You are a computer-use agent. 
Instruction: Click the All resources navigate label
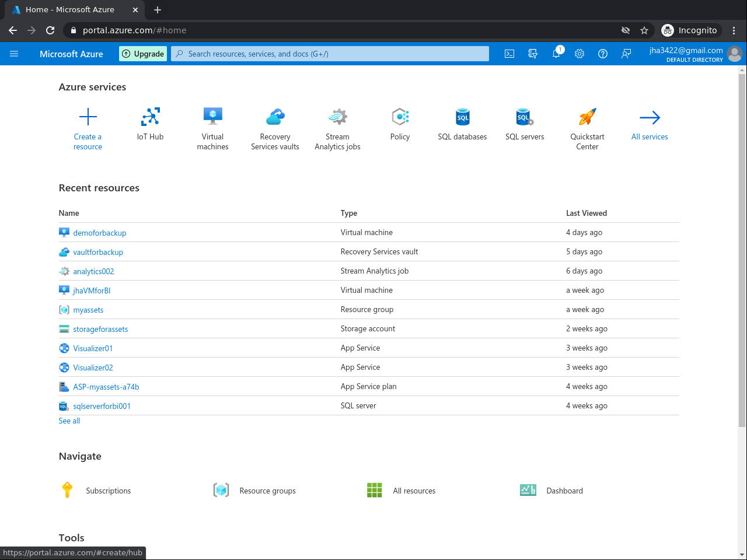click(414, 491)
